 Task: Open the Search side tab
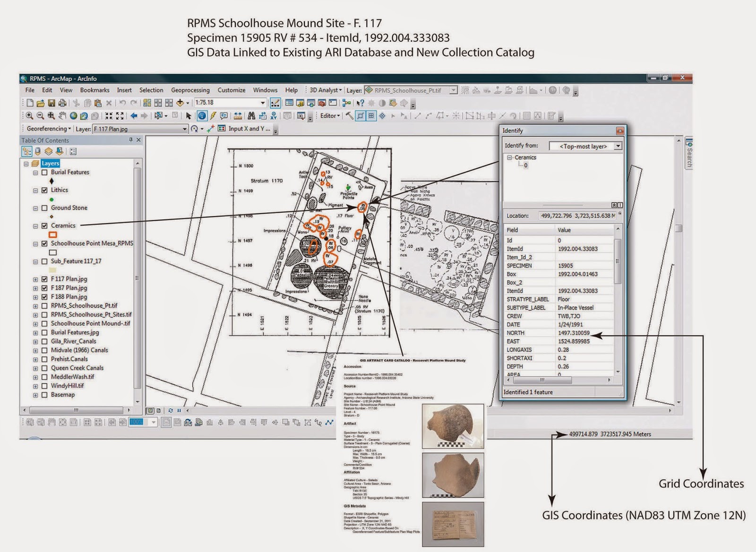pyautogui.click(x=689, y=153)
